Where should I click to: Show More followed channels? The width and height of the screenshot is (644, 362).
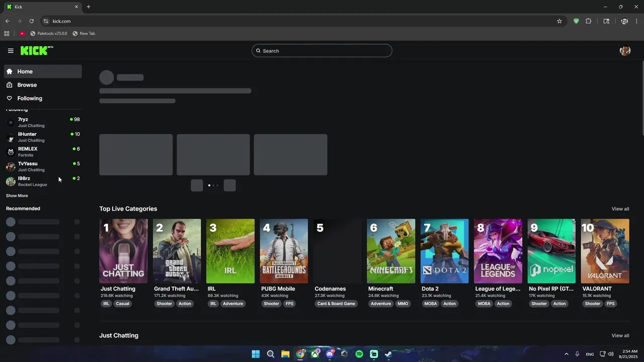pyautogui.click(x=17, y=196)
